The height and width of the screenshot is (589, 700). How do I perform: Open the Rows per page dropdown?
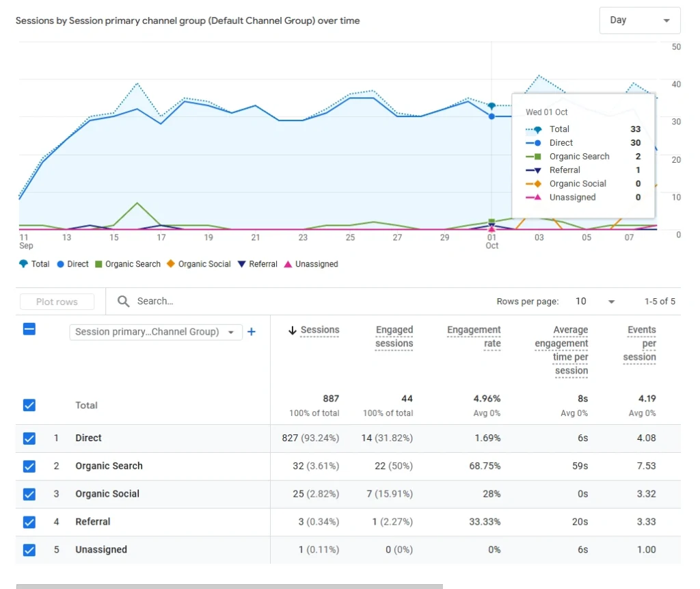click(595, 302)
